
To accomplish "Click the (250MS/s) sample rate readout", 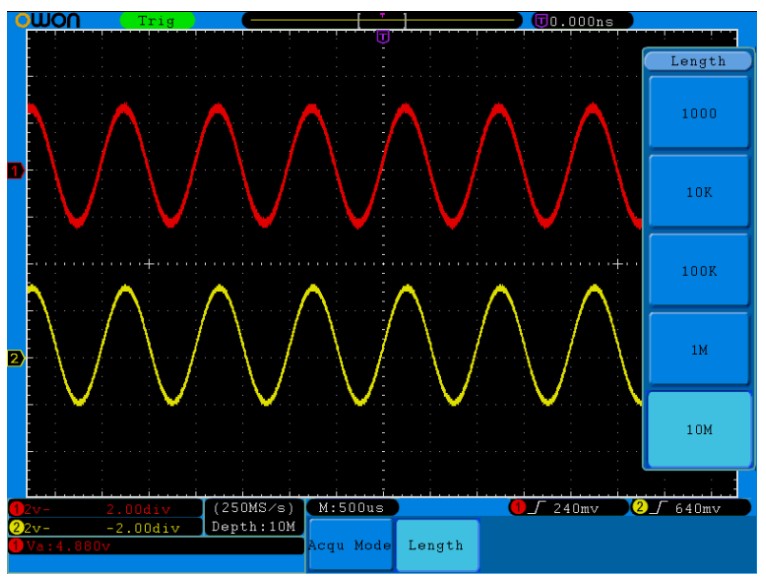I will (254, 508).
